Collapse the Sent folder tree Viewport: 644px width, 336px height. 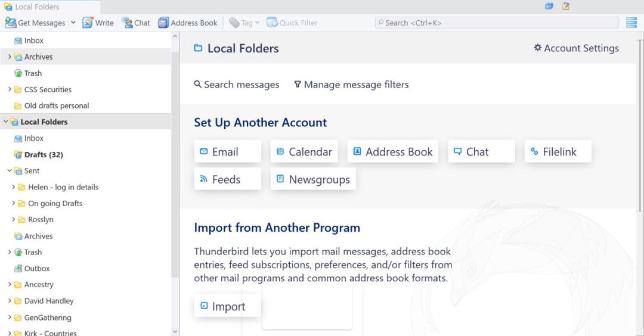[x=10, y=171]
